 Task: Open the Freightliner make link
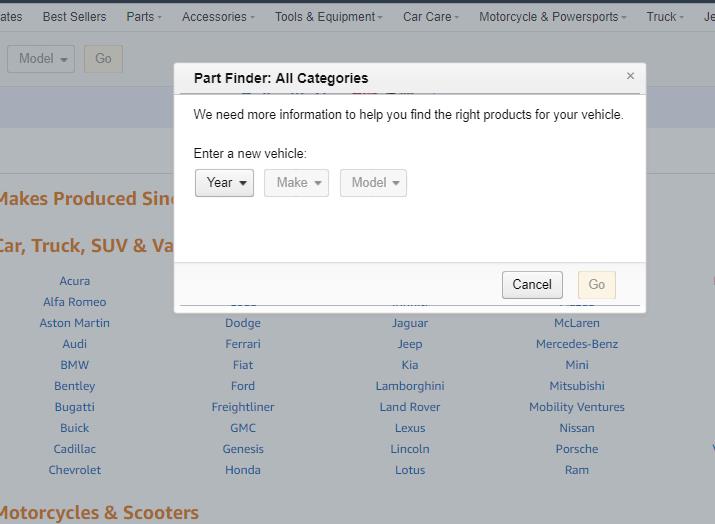pos(243,407)
